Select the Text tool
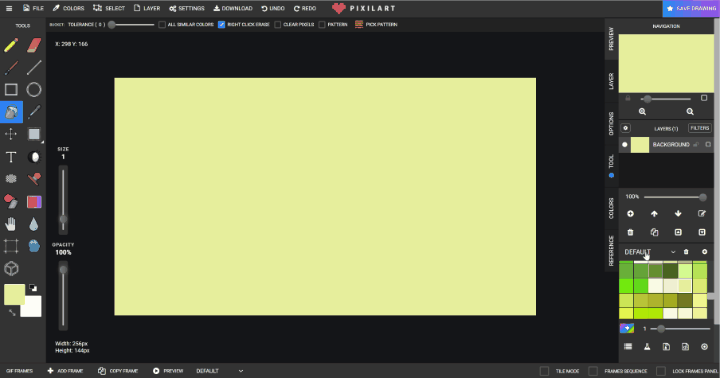The image size is (720, 378). point(11,157)
